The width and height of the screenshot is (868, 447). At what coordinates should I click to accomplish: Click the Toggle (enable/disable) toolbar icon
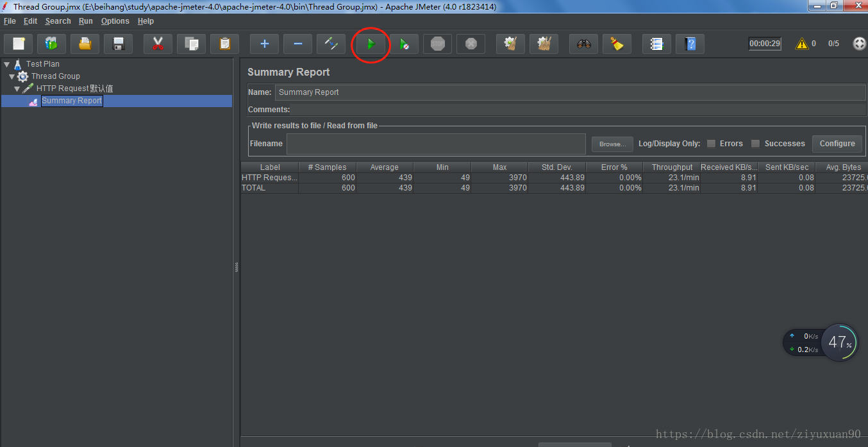331,44
